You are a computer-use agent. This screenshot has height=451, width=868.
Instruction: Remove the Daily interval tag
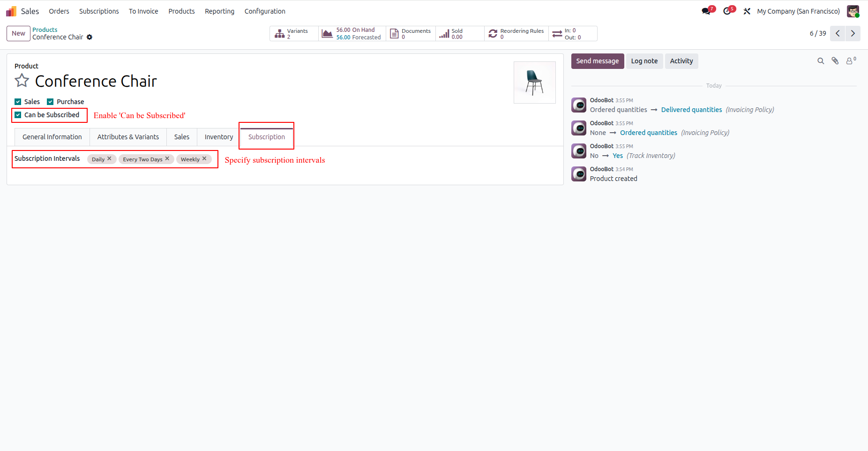click(x=109, y=158)
